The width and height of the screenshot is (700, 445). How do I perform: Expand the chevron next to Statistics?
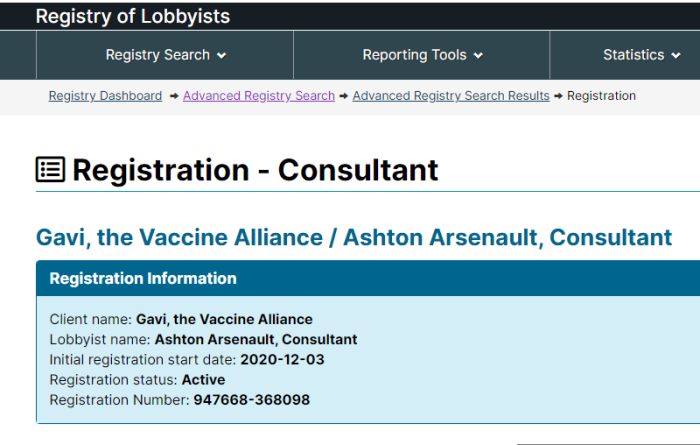(676, 55)
